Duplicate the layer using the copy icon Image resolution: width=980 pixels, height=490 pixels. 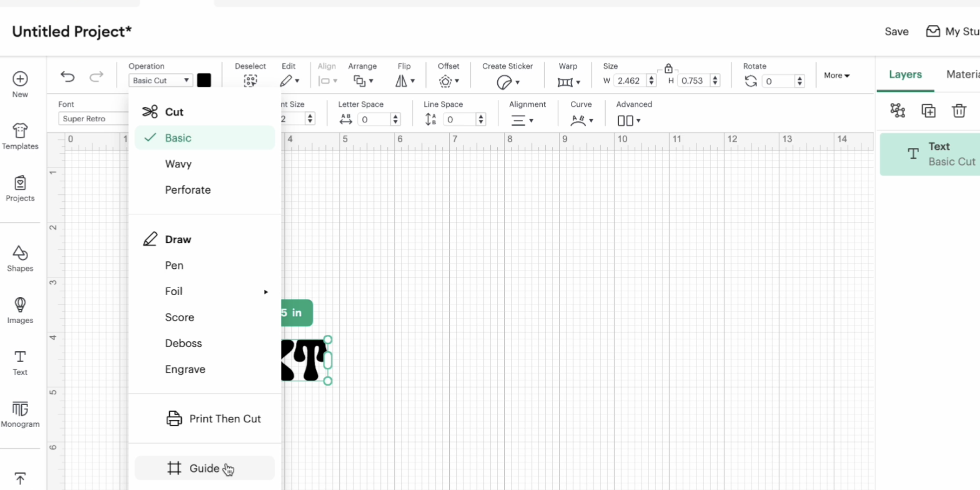tap(929, 110)
